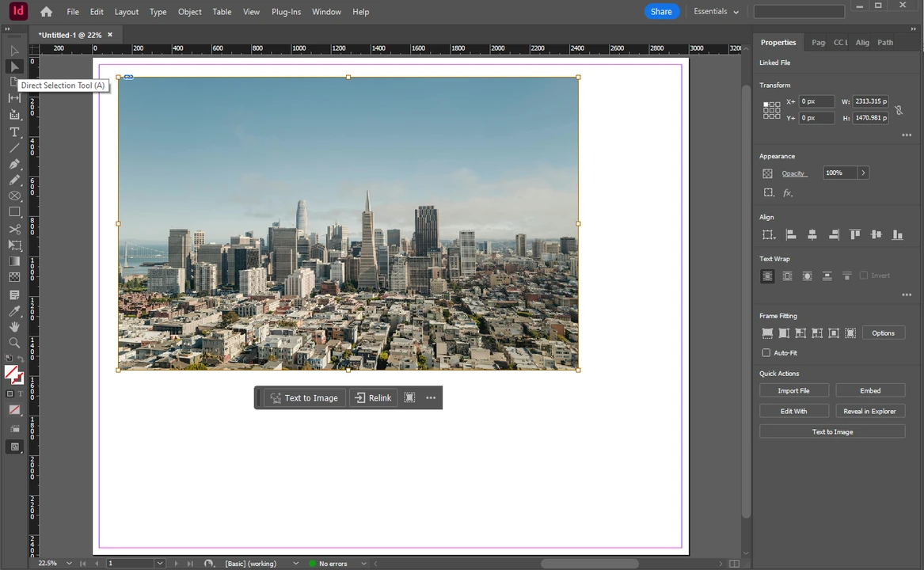Open the zoom level dropdown at 22.5%

pos(69,564)
